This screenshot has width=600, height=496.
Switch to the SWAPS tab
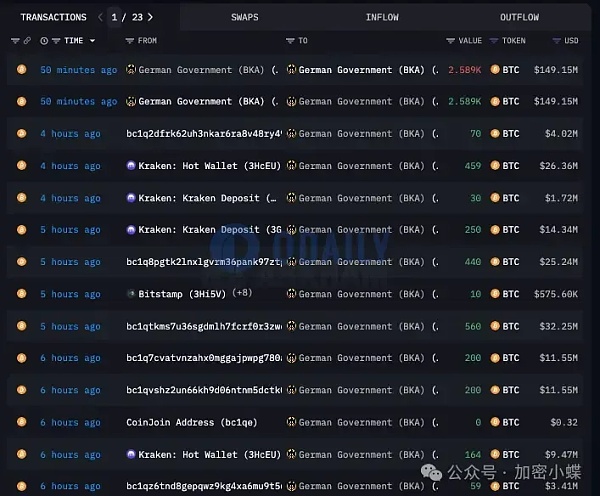coord(244,17)
